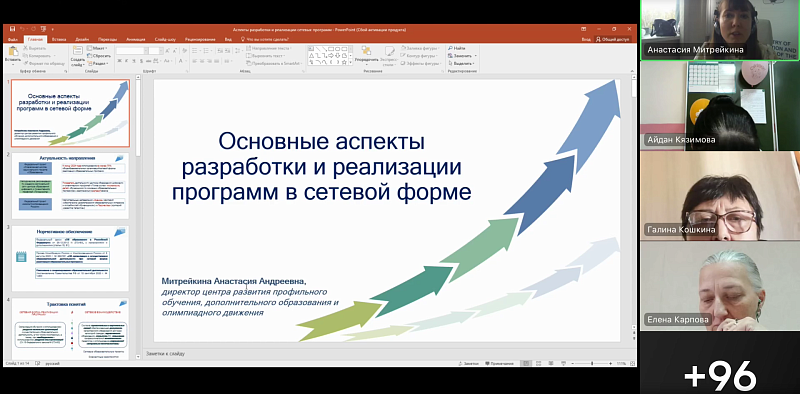800x394 pixels.
Task: Click 'Что вы хотите сделать?' search box
Action: tap(265, 39)
